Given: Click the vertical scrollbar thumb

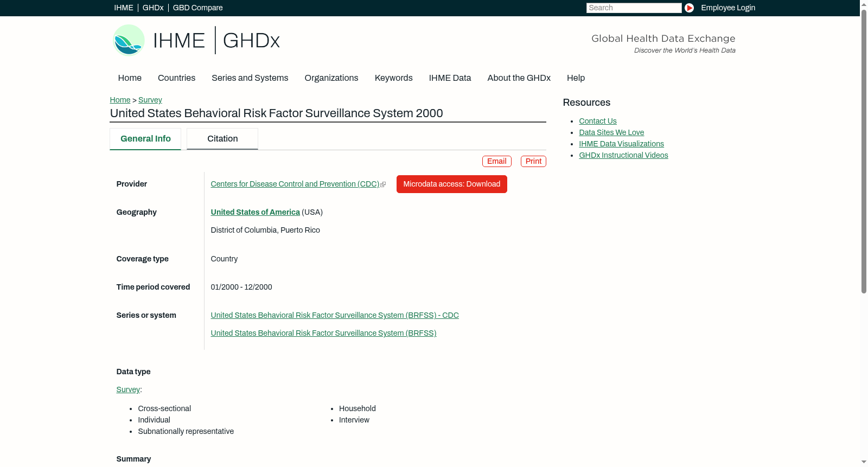Looking at the screenshot, I should click(x=864, y=151).
